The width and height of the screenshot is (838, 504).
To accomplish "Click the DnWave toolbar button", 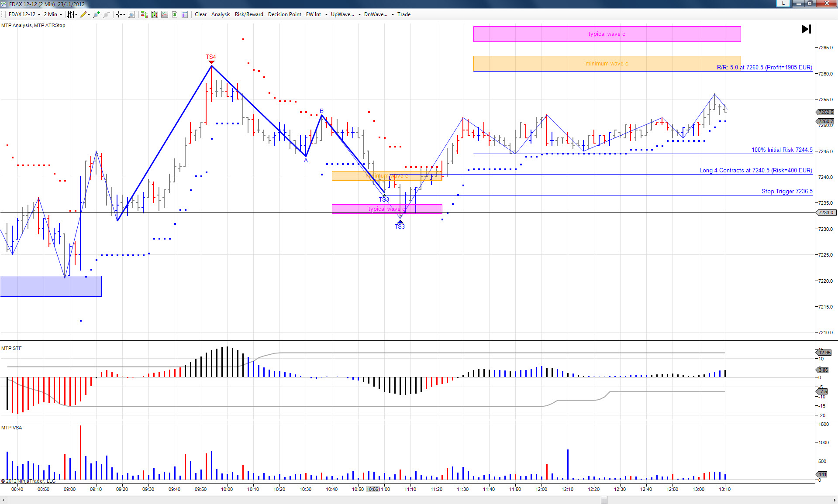I will click(x=376, y=14).
